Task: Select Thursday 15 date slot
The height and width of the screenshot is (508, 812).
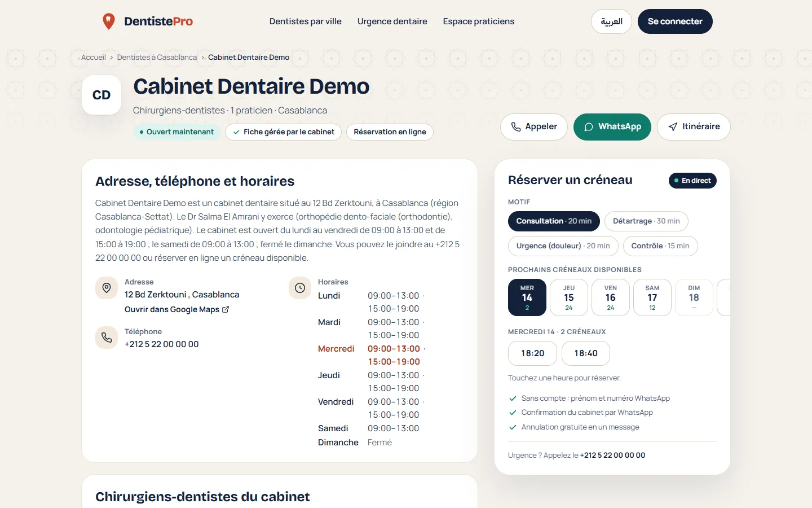Action: tap(569, 297)
